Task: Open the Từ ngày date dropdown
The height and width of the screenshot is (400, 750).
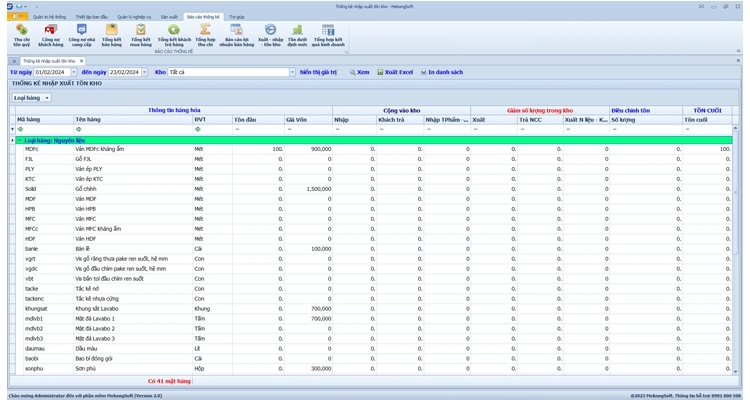Action: 76,73
